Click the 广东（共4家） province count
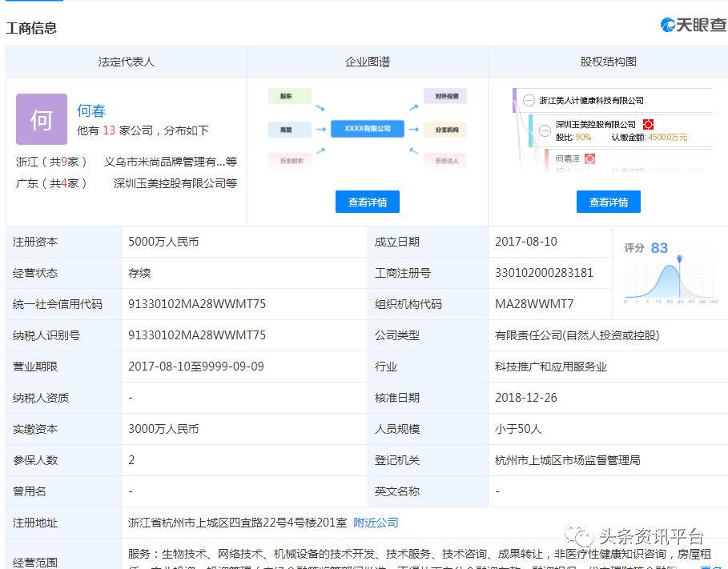Screen dimensions: 728x569 [x=51, y=183]
